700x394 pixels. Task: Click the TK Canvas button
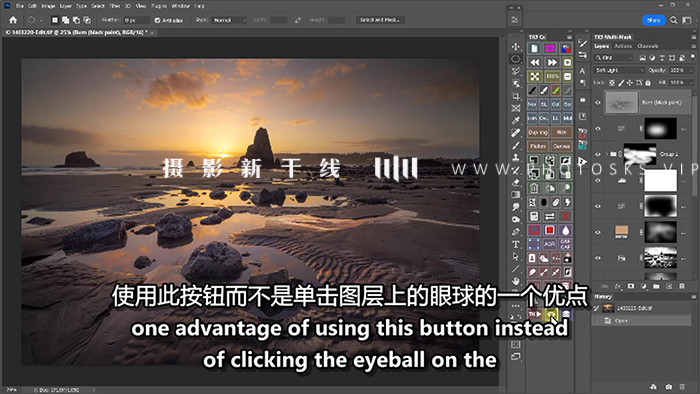[x=562, y=146]
